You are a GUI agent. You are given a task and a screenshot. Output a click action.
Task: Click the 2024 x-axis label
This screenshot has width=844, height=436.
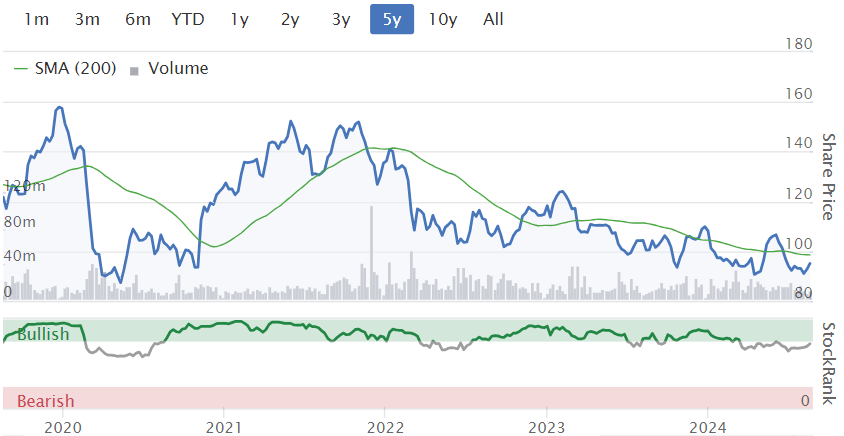707,427
